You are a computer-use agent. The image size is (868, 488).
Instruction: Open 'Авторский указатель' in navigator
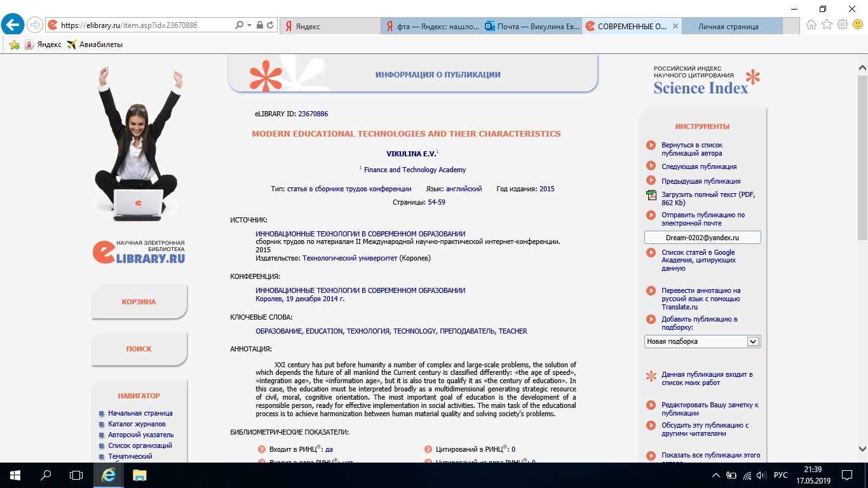(140, 435)
